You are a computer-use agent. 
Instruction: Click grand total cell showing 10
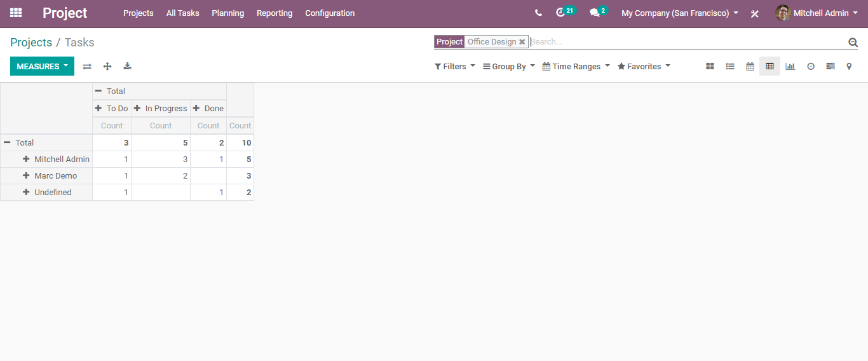[x=240, y=142]
